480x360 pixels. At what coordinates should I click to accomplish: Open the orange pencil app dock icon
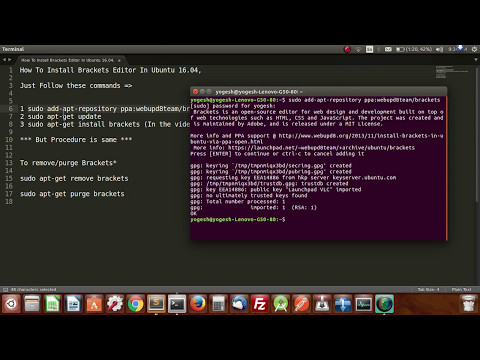tap(301, 304)
